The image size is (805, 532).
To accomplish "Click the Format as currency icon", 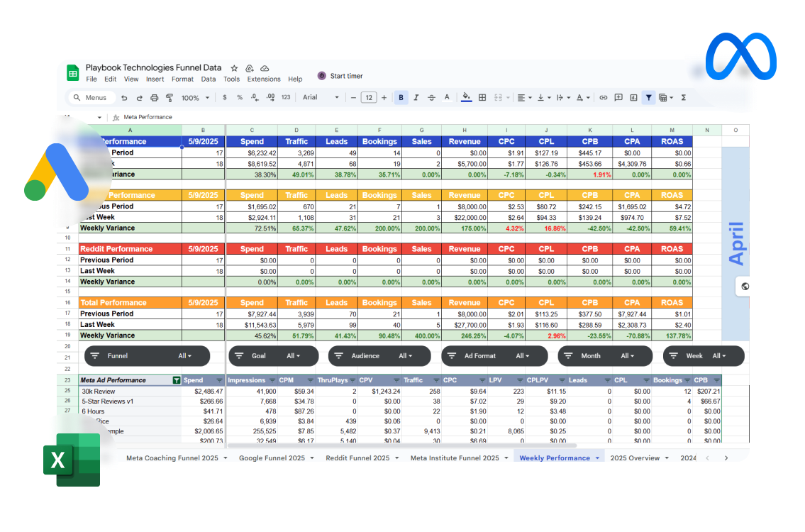I will 225,98.
